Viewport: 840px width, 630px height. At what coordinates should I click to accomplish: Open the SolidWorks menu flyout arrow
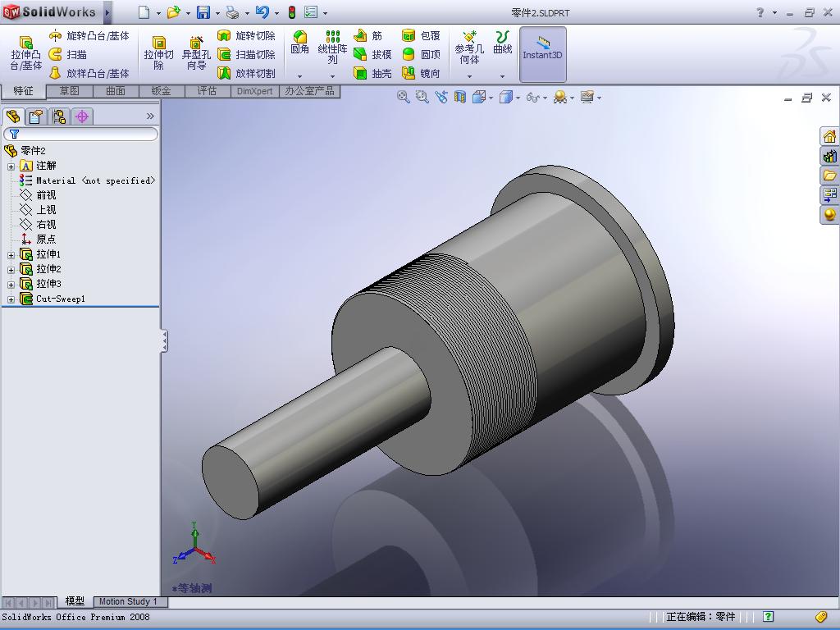(x=107, y=12)
